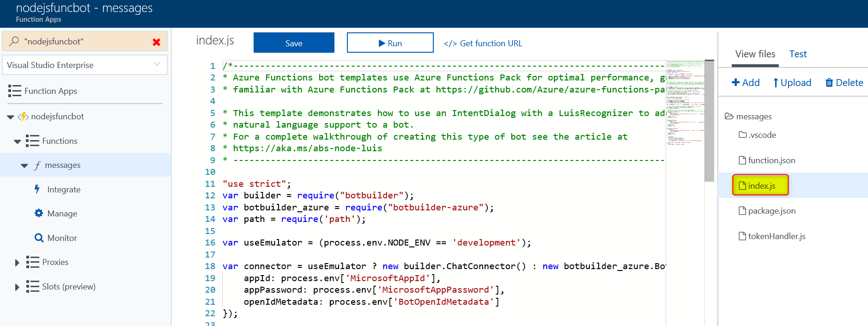Click the Function Apps list icon
Image resolution: width=868 pixels, height=326 pixels.
pyautogui.click(x=14, y=91)
